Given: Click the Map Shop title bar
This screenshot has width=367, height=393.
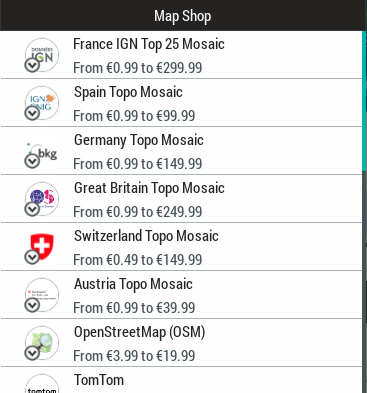Looking at the screenshot, I should (x=183, y=15).
